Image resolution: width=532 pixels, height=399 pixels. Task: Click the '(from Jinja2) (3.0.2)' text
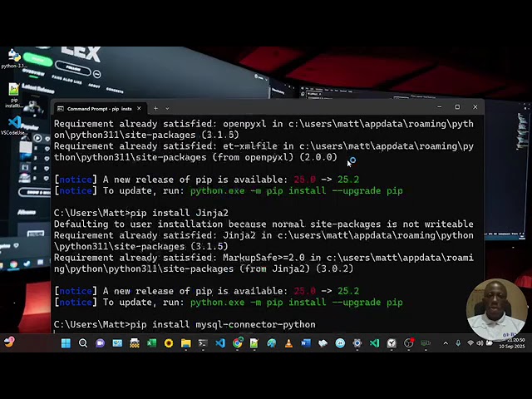click(297, 269)
